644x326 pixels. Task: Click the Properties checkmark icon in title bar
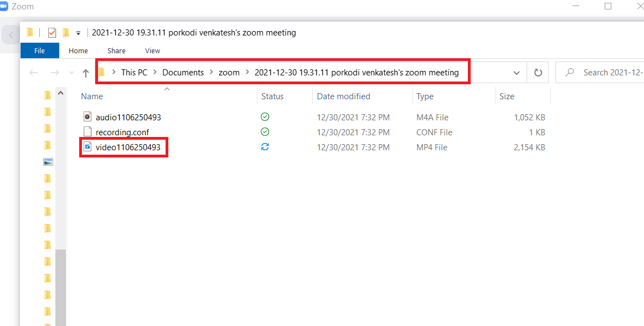coord(52,33)
